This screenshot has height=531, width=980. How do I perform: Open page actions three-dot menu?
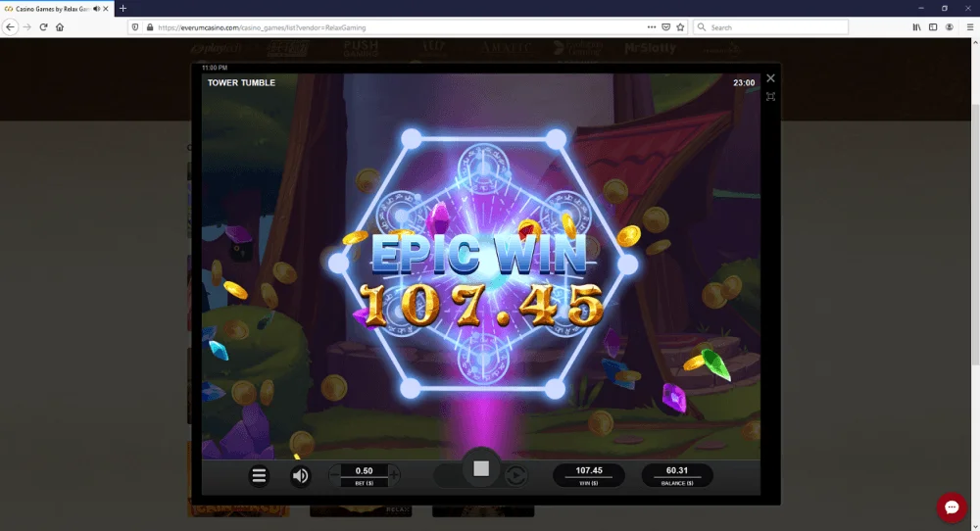pos(652,27)
